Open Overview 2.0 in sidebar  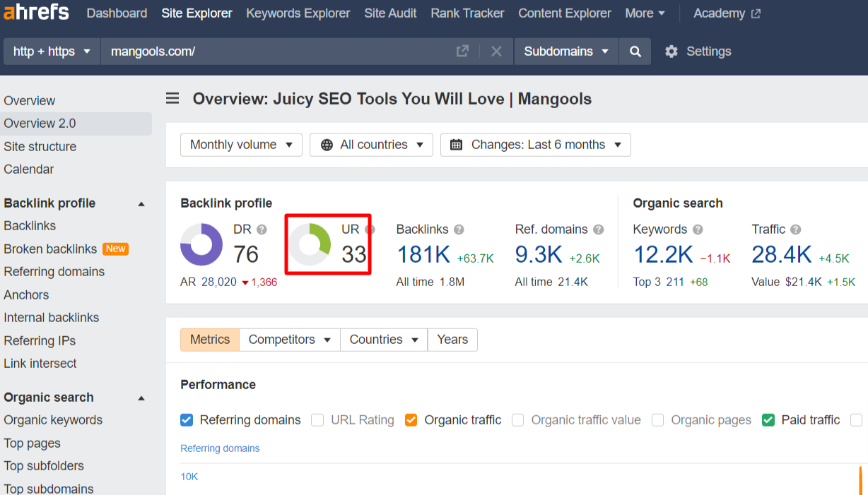[76, 124]
